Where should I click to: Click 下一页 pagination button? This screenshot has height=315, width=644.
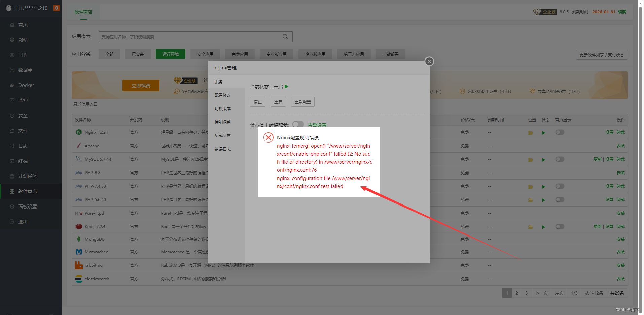(541, 293)
